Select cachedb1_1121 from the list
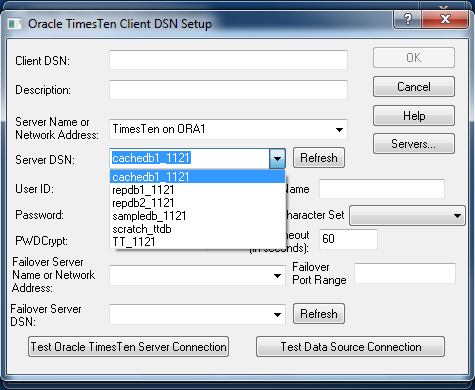The height and width of the screenshot is (390, 475). [x=198, y=177]
